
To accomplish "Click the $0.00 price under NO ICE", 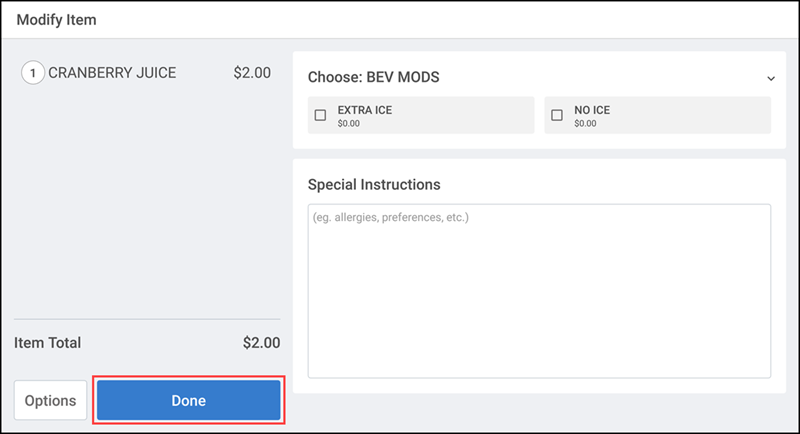I will [x=585, y=123].
